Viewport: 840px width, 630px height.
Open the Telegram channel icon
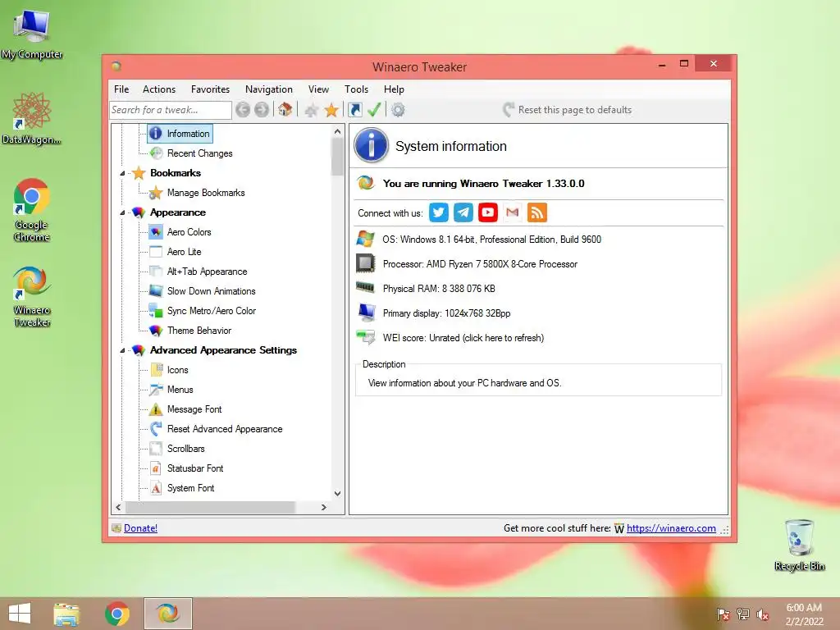point(463,212)
